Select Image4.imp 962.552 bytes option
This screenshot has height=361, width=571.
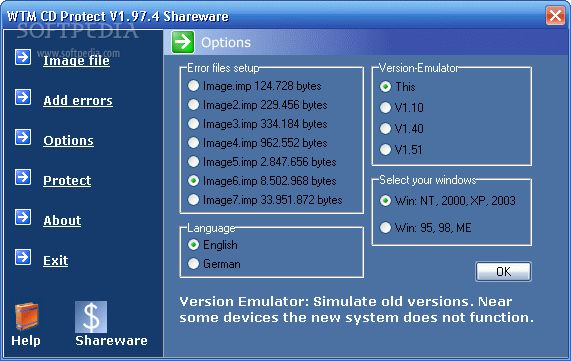coord(257,143)
